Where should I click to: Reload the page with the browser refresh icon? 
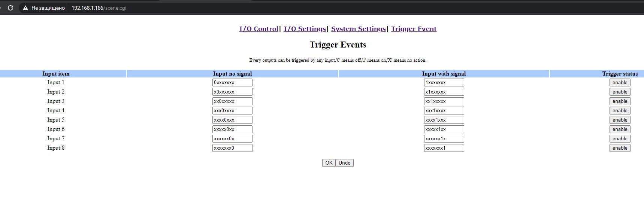(10, 8)
